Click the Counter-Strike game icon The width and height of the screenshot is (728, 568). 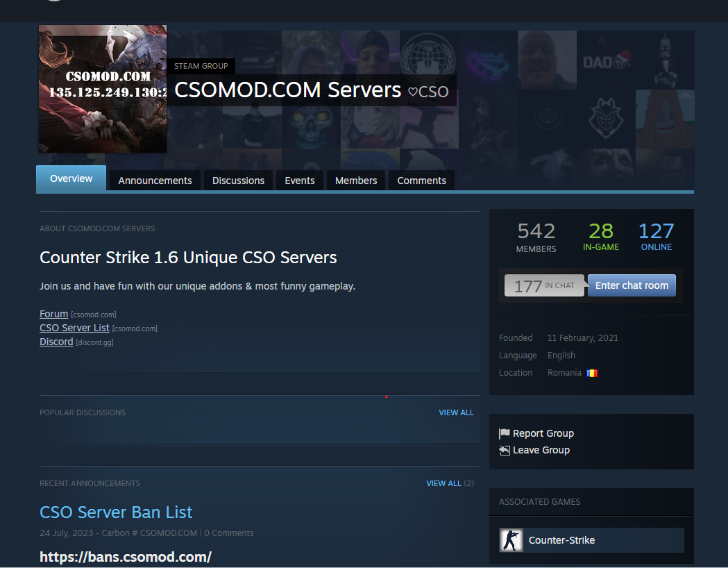[511, 540]
